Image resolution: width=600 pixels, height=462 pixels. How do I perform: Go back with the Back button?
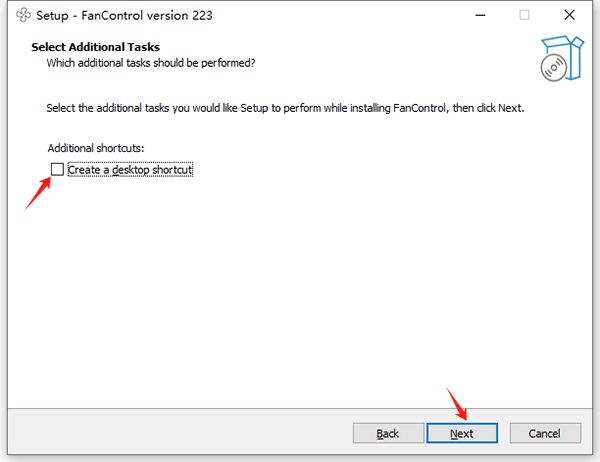388,433
